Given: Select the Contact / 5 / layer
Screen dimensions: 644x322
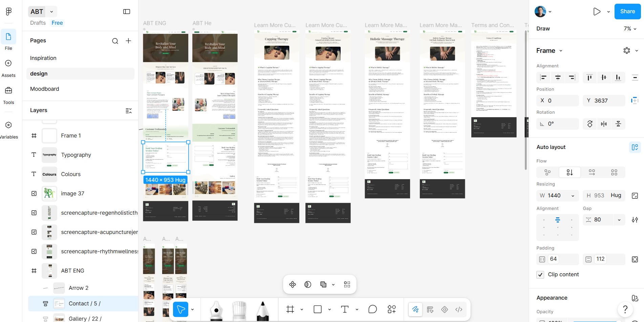Looking at the screenshot, I should [x=83, y=304].
